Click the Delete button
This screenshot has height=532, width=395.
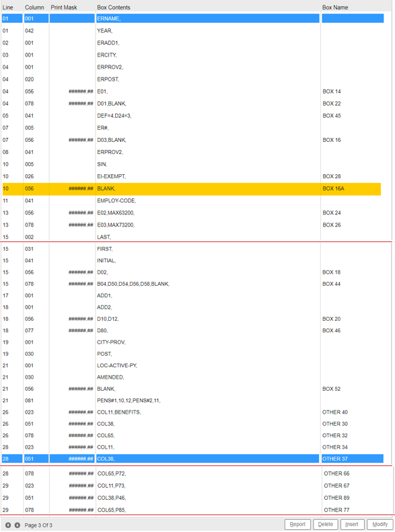pyautogui.click(x=326, y=524)
